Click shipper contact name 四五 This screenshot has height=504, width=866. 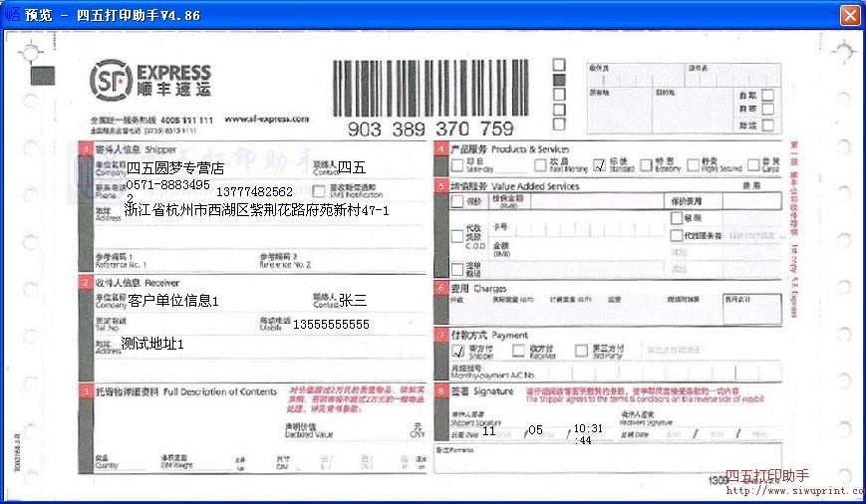click(352, 167)
